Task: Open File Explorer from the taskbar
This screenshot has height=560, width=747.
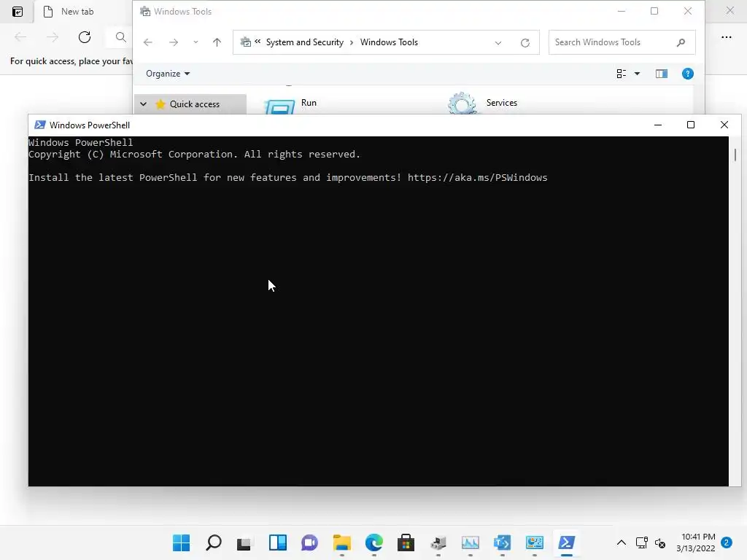Action: pos(341,542)
